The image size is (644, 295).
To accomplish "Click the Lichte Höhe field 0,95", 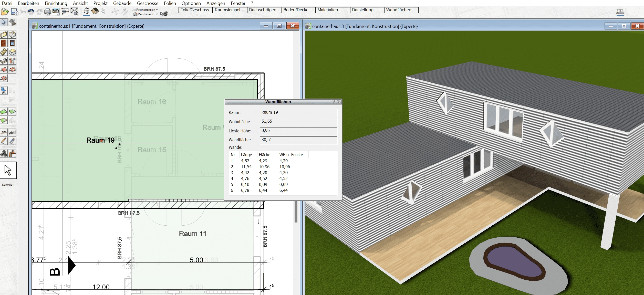I will click(298, 131).
